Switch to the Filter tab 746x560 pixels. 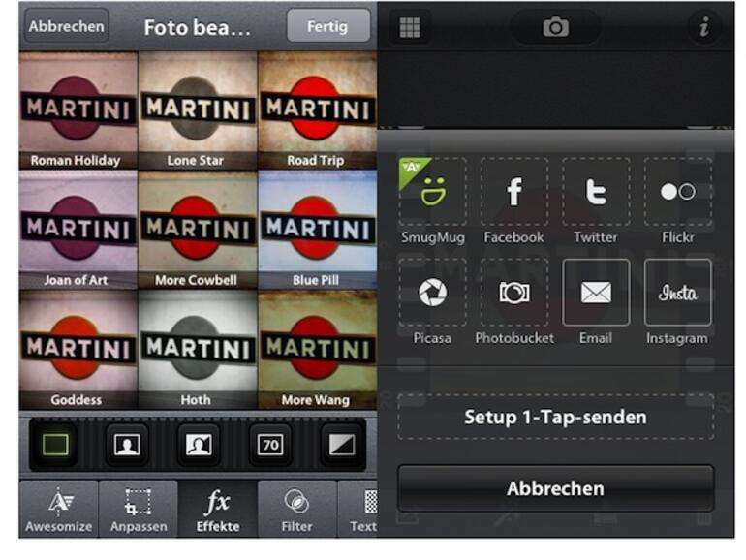point(296,509)
